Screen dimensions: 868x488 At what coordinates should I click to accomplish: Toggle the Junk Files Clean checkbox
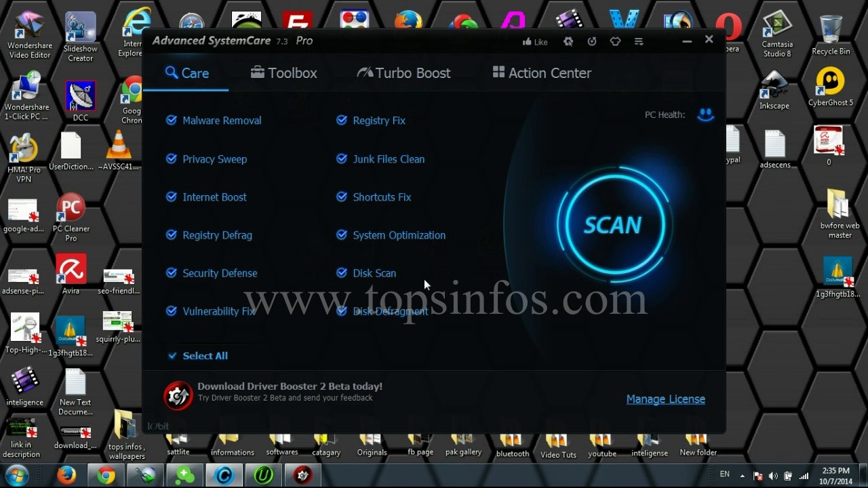coord(342,159)
